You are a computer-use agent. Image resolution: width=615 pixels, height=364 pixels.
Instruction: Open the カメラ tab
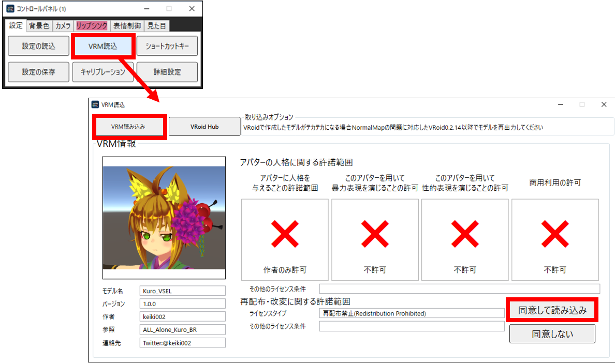pyautogui.click(x=63, y=26)
